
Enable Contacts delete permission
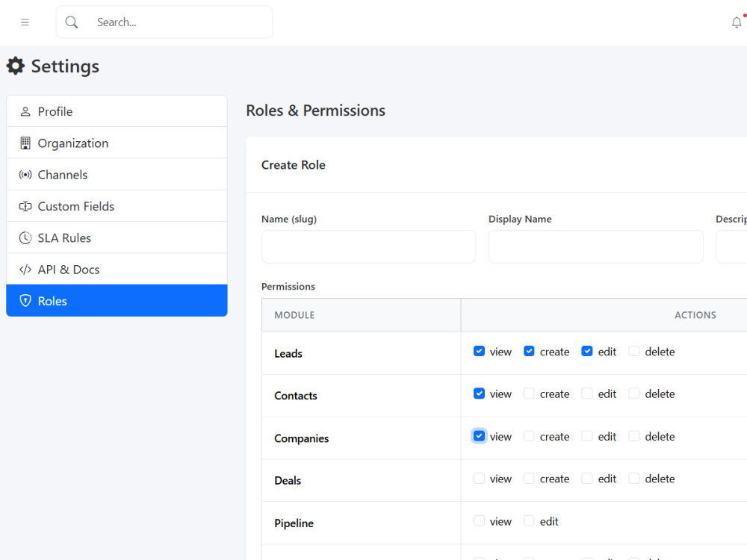click(x=634, y=393)
